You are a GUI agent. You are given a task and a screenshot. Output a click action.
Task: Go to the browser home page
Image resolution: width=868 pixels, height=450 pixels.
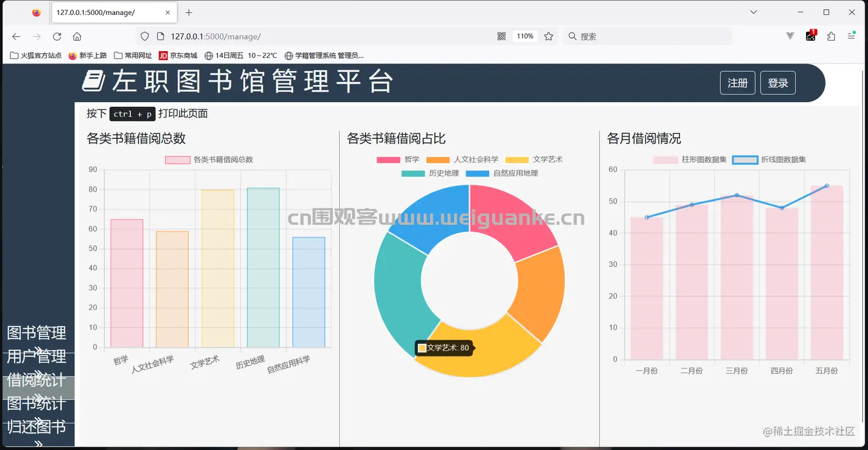coord(77,36)
